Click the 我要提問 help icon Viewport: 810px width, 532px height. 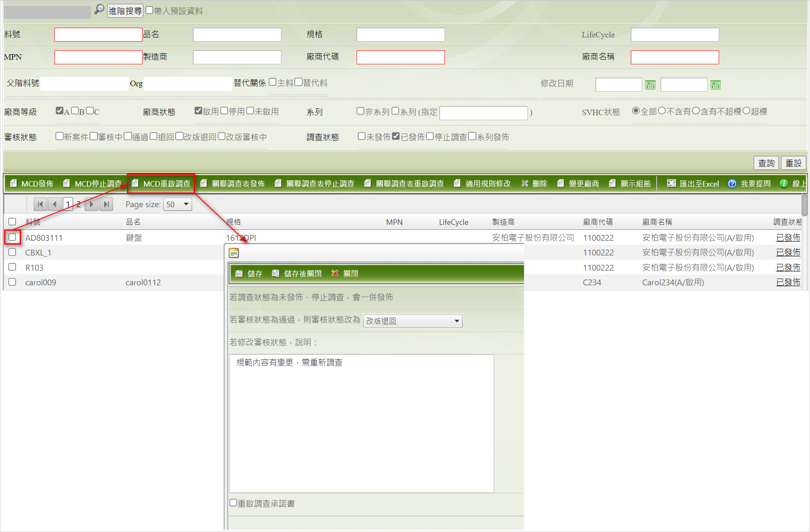[x=732, y=184]
